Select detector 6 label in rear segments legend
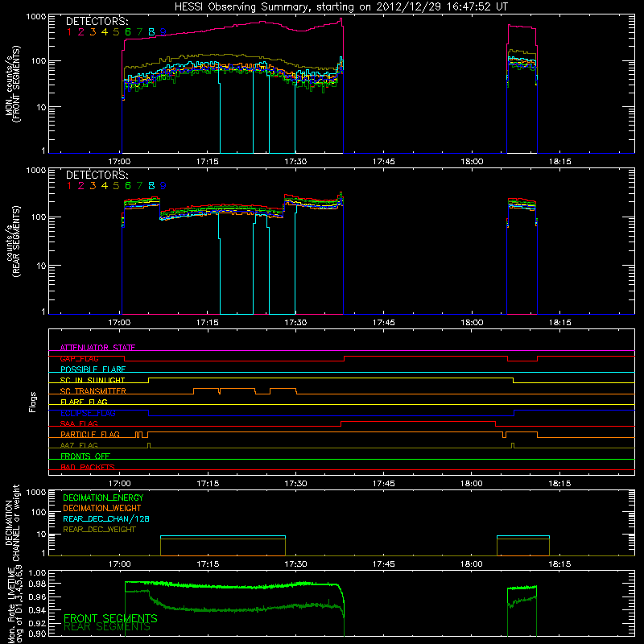644x644 pixels. tap(128, 186)
